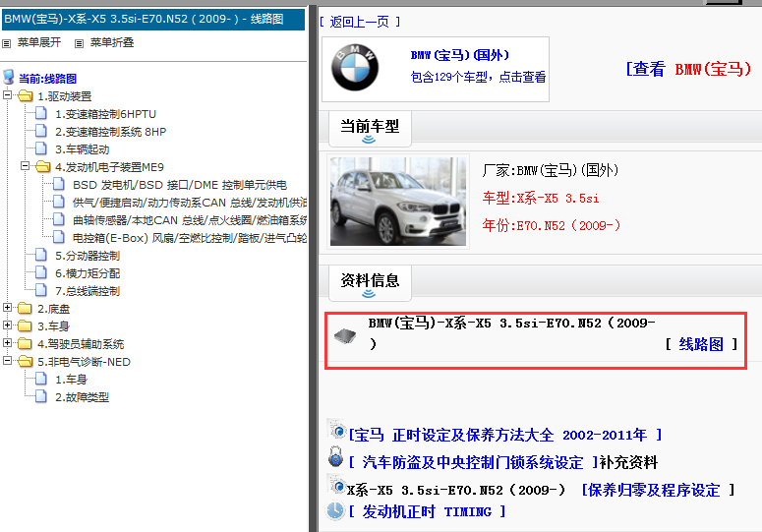Click the document icon for 电控箱(E-Box)
The width and height of the screenshot is (762, 532).
pyautogui.click(x=59, y=237)
